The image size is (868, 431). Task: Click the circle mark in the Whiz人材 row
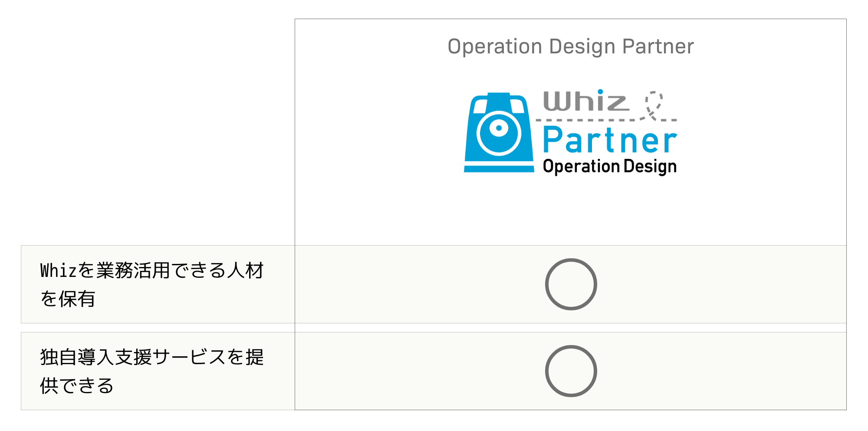(x=571, y=284)
